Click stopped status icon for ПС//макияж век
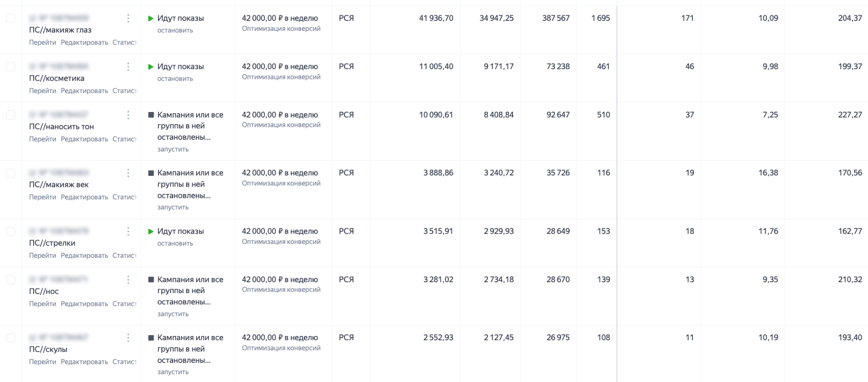 pos(151,173)
